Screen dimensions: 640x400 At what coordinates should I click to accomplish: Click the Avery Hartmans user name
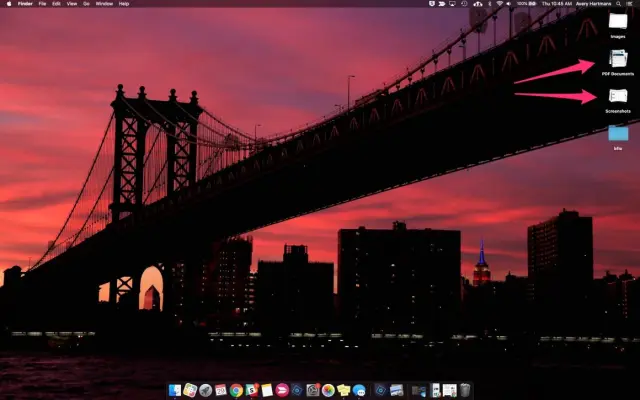593,4
